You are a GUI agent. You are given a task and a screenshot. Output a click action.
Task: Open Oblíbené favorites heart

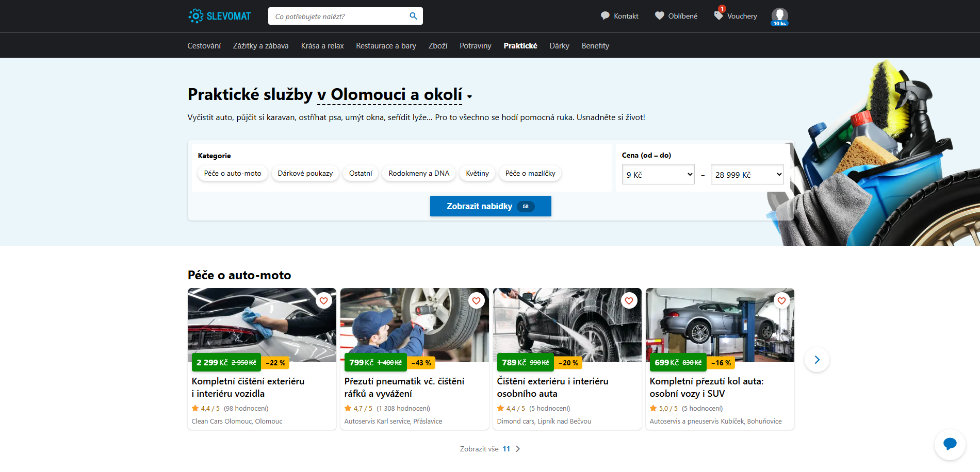[676, 16]
